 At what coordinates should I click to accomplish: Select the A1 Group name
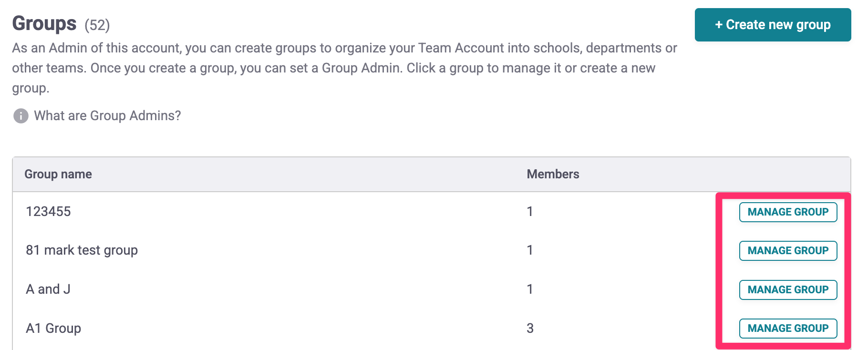(53, 329)
